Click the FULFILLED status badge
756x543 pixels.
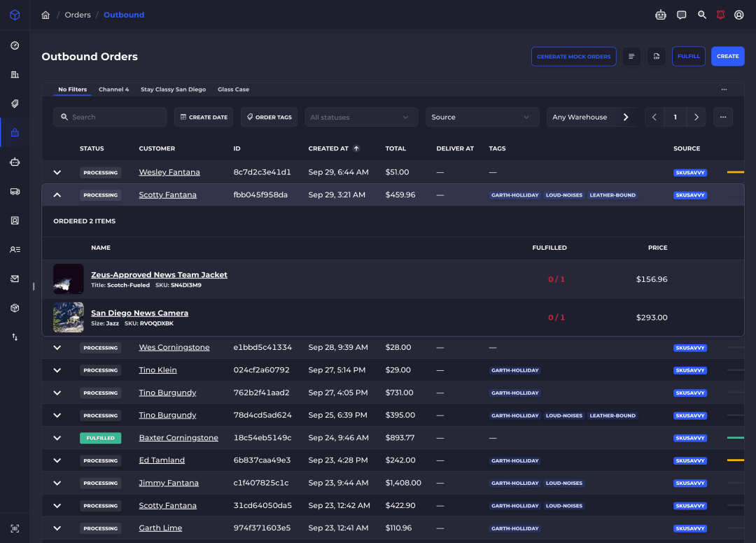pyautogui.click(x=100, y=438)
